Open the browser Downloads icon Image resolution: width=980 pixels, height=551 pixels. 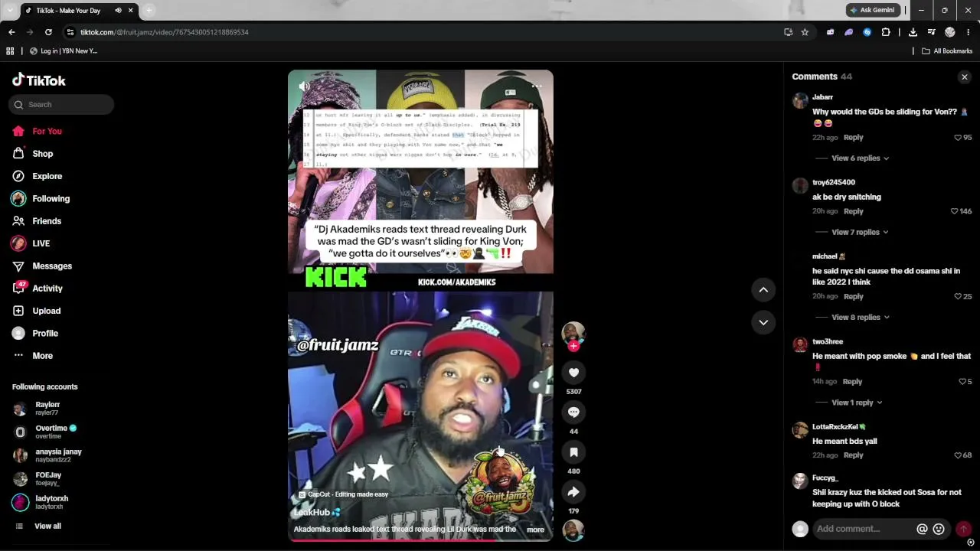pyautogui.click(x=913, y=32)
